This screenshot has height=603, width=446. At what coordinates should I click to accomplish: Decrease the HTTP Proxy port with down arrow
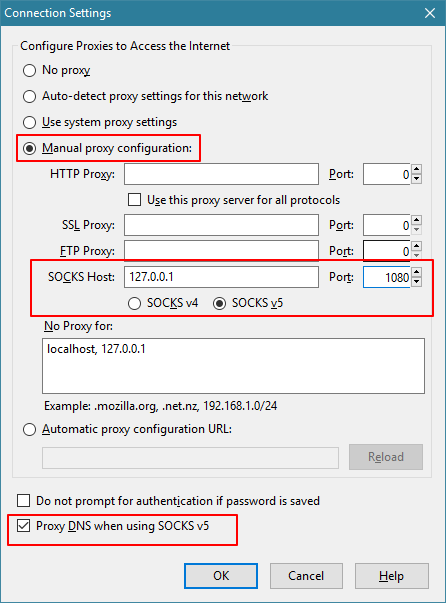[416, 179]
